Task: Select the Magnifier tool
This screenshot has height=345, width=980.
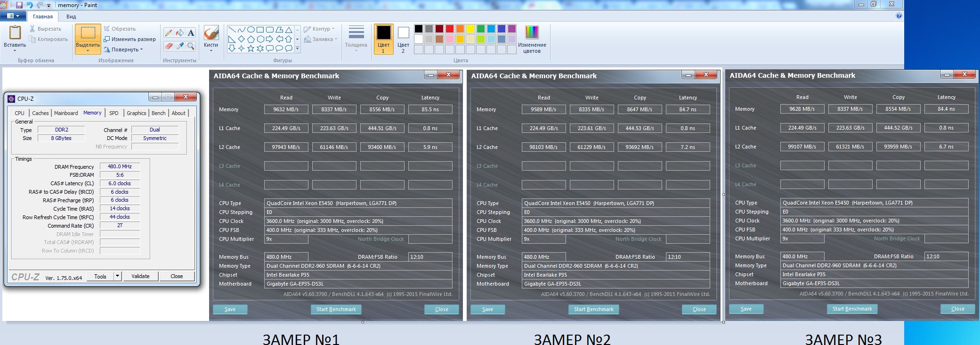Action: coord(191,46)
